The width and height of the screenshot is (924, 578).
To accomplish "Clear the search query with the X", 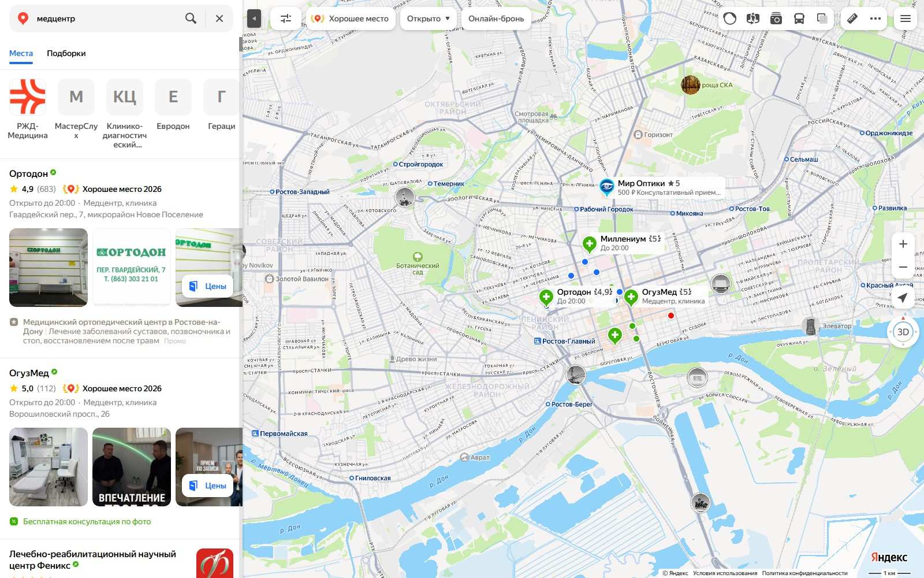I will click(219, 18).
